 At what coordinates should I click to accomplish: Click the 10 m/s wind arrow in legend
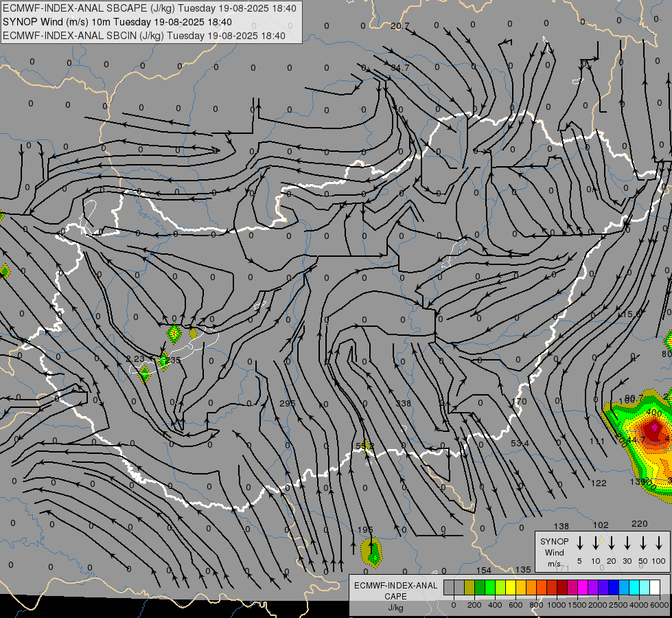(x=596, y=543)
